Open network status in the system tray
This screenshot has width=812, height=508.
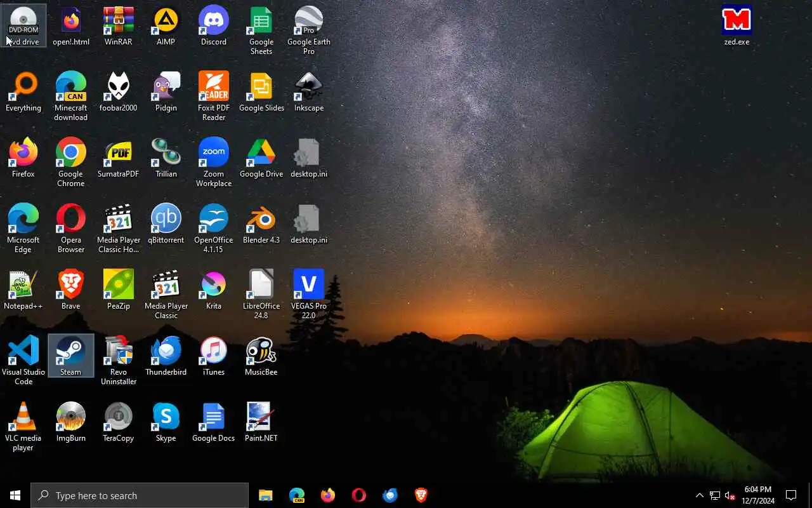(x=715, y=495)
